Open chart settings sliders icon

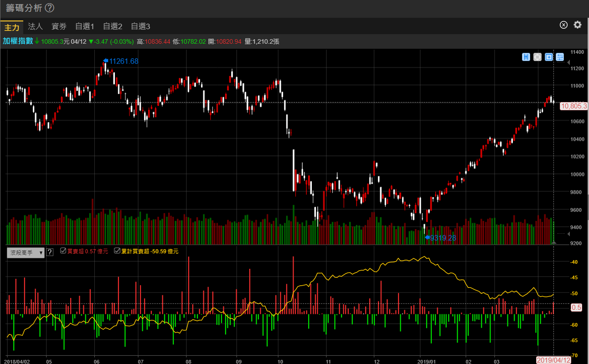pos(560,57)
